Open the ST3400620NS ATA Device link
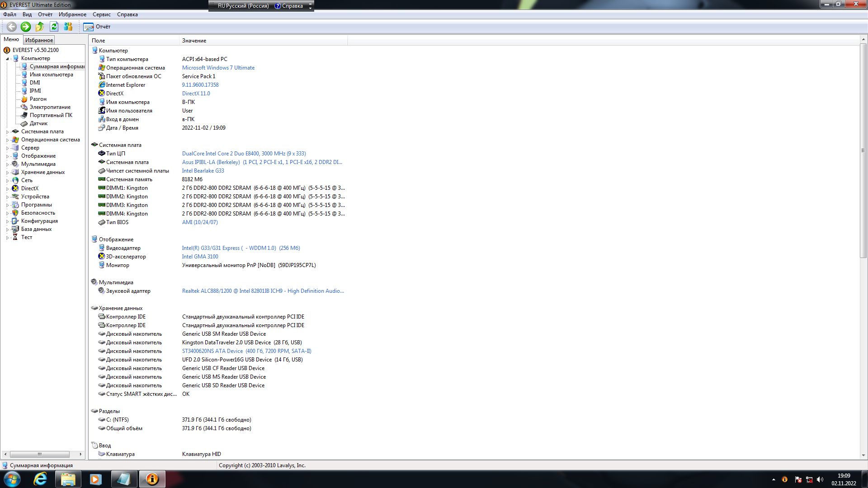 pos(246,351)
